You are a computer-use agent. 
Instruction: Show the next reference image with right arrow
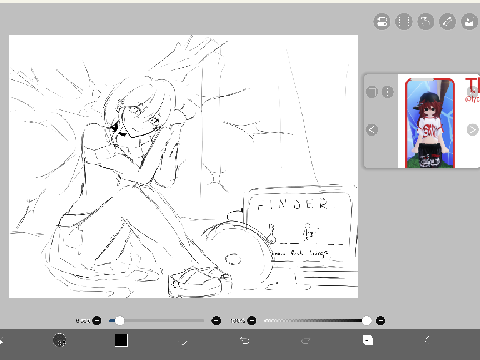point(472,129)
